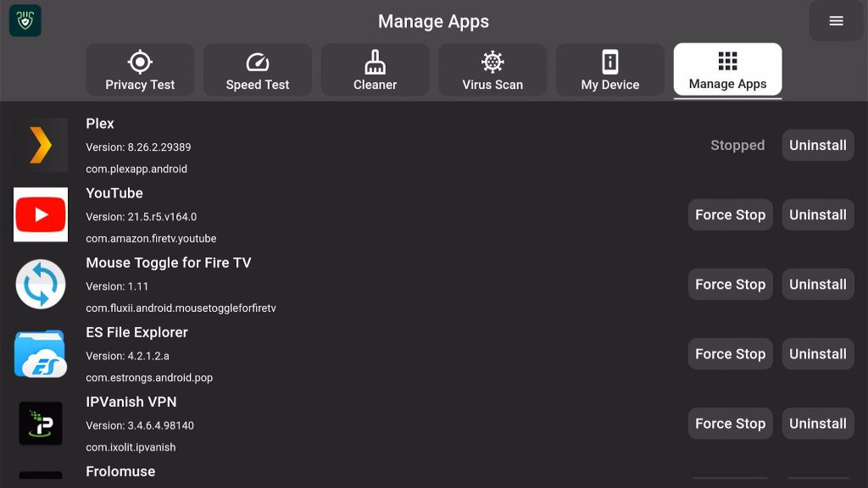The width and height of the screenshot is (868, 488).
Task: Uninstall IPVanish VPN
Action: pyautogui.click(x=818, y=424)
